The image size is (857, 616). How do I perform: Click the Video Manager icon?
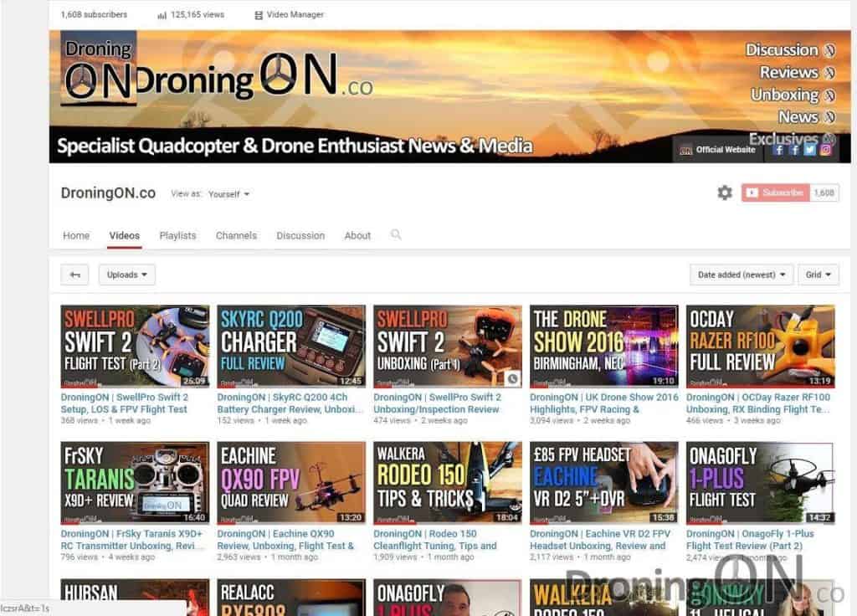tap(259, 15)
